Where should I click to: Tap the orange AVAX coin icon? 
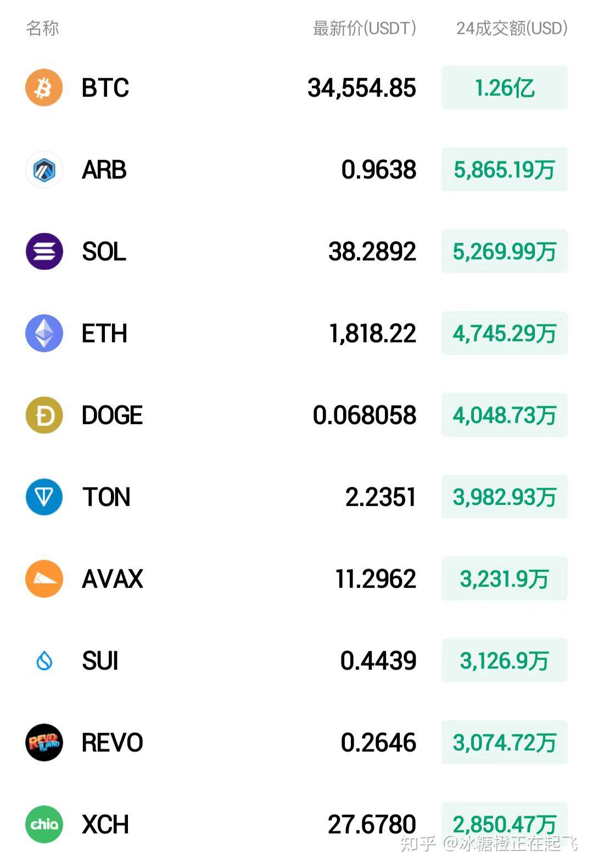pyautogui.click(x=44, y=578)
